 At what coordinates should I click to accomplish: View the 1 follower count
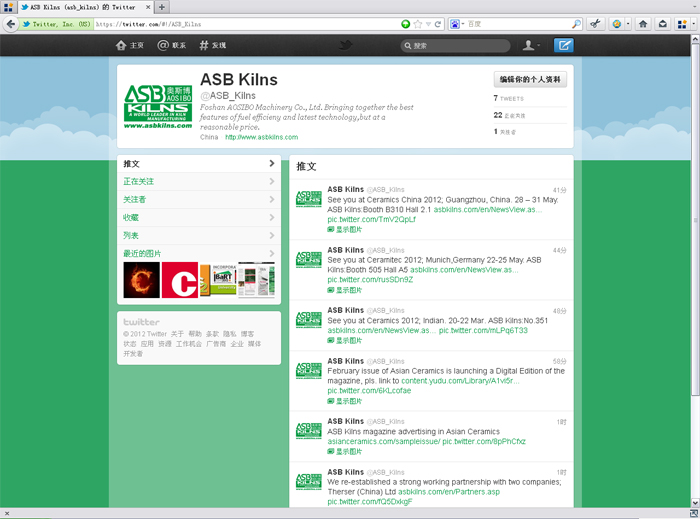504,132
